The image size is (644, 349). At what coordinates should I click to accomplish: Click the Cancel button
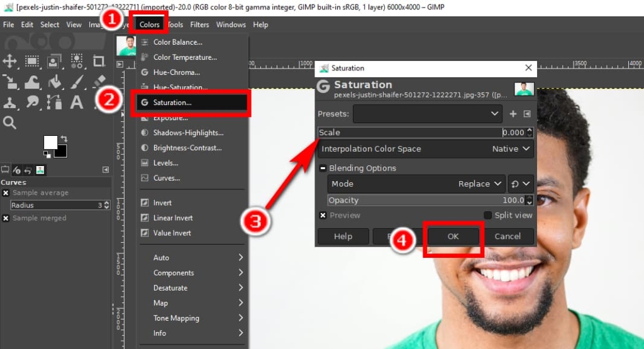[508, 236]
